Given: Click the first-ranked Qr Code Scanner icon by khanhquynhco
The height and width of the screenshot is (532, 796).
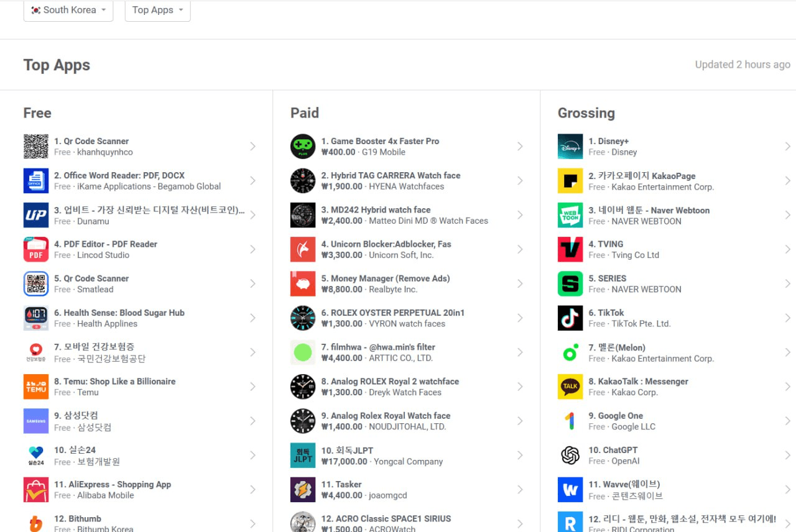Looking at the screenshot, I should [36, 146].
